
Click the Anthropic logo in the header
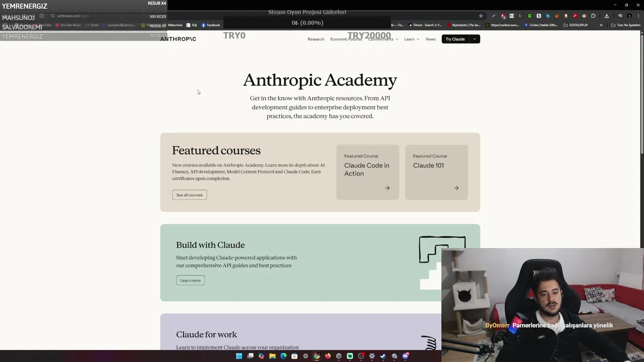pyautogui.click(x=178, y=39)
